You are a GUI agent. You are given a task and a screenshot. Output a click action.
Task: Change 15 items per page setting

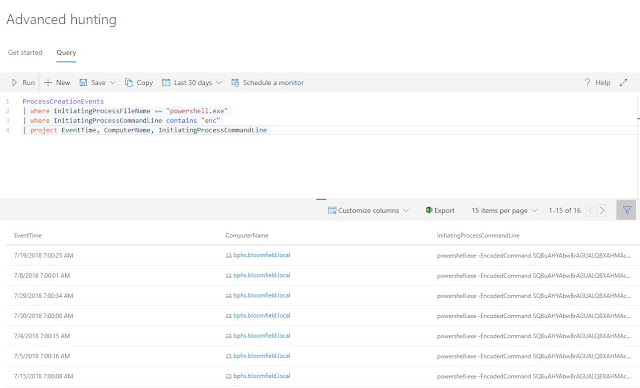pyautogui.click(x=504, y=211)
